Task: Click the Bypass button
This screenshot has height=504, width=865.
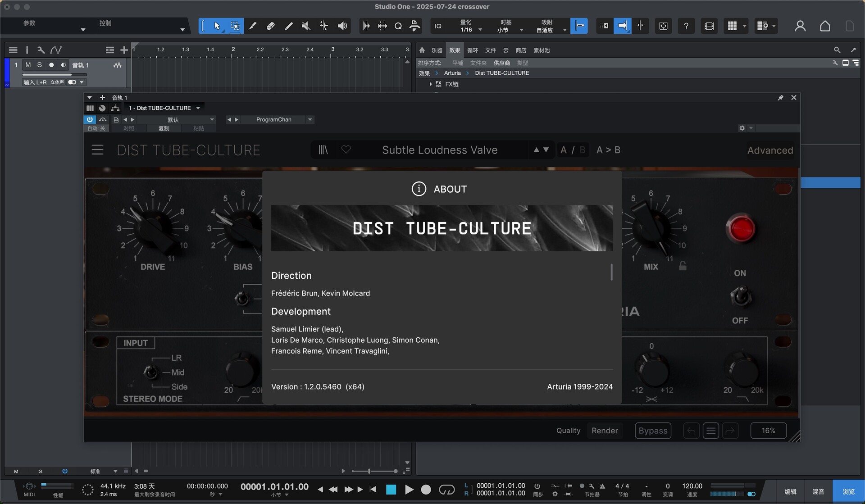Action: 653,431
